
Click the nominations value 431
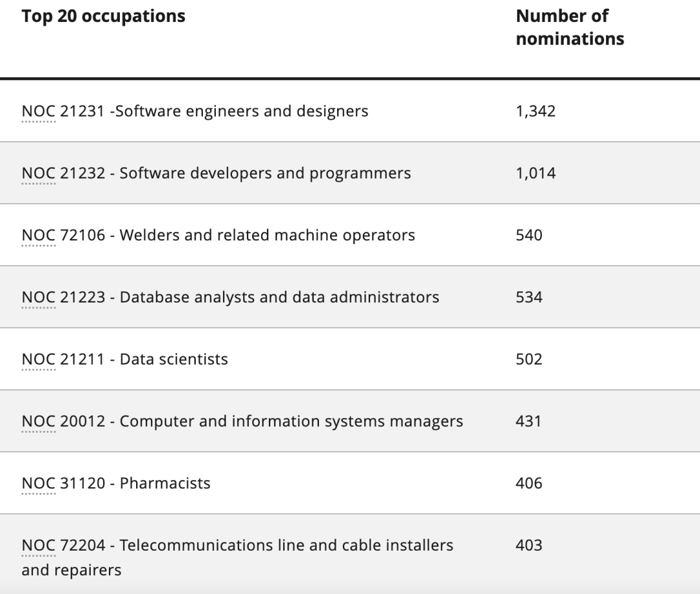529,421
